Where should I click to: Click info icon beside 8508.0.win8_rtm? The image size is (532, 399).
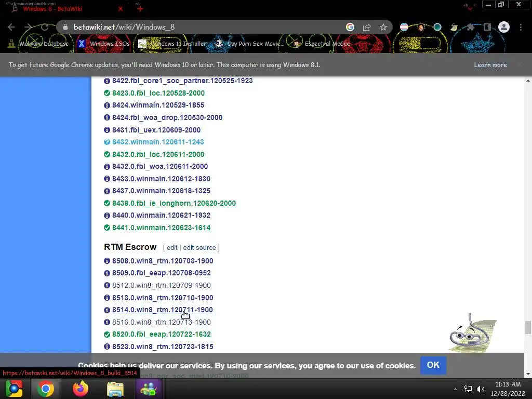107,261
